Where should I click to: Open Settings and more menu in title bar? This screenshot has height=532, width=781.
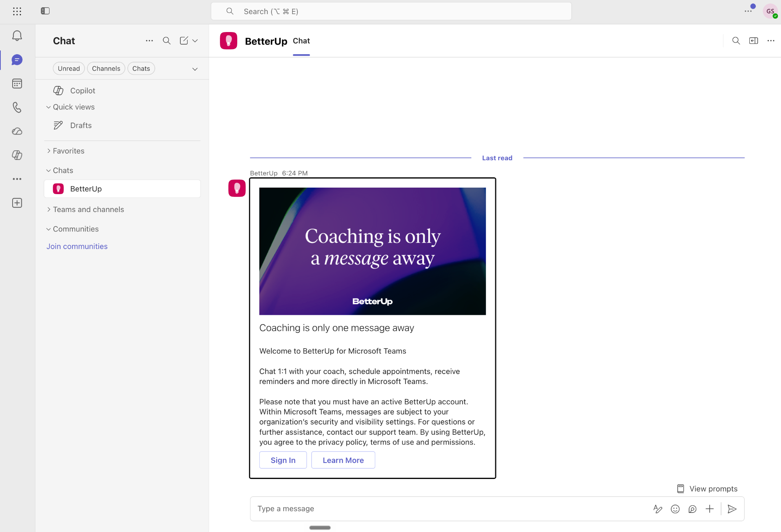(x=749, y=11)
